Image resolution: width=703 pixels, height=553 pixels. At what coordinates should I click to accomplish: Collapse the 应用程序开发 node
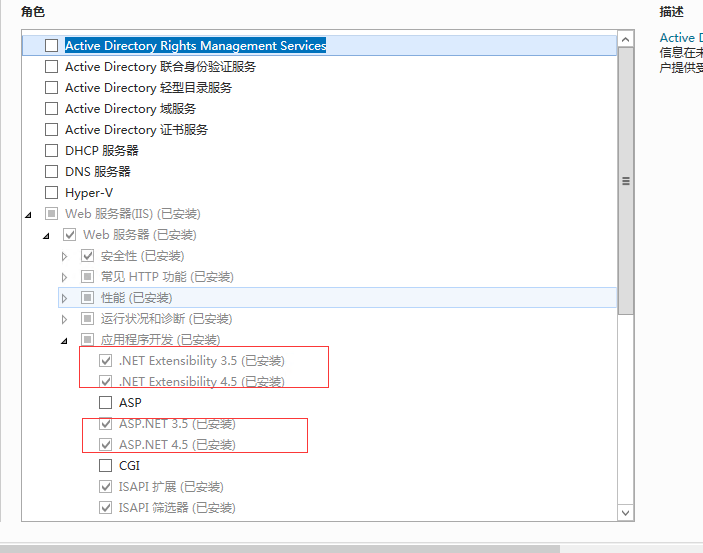pyautogui.click(x=64, y=341)
